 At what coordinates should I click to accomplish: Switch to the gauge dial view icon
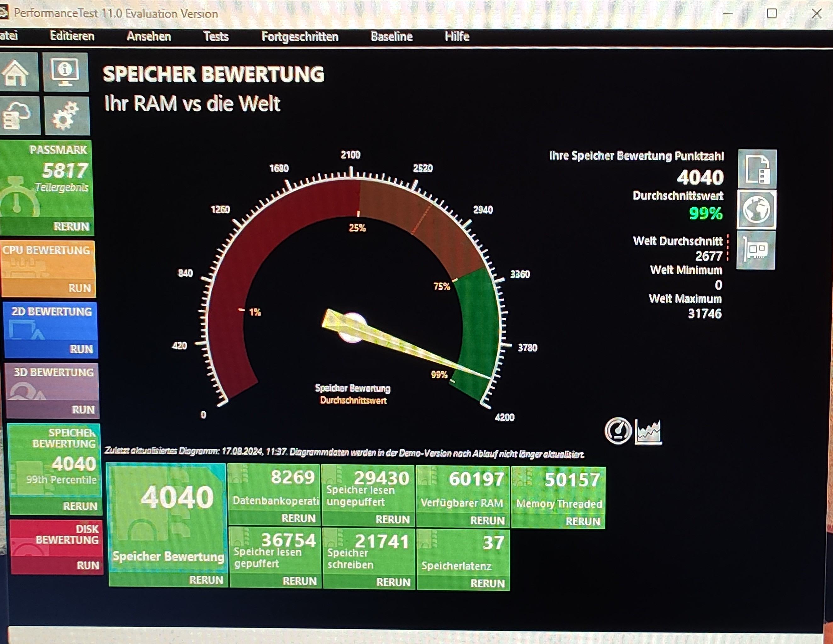point(618,431)
